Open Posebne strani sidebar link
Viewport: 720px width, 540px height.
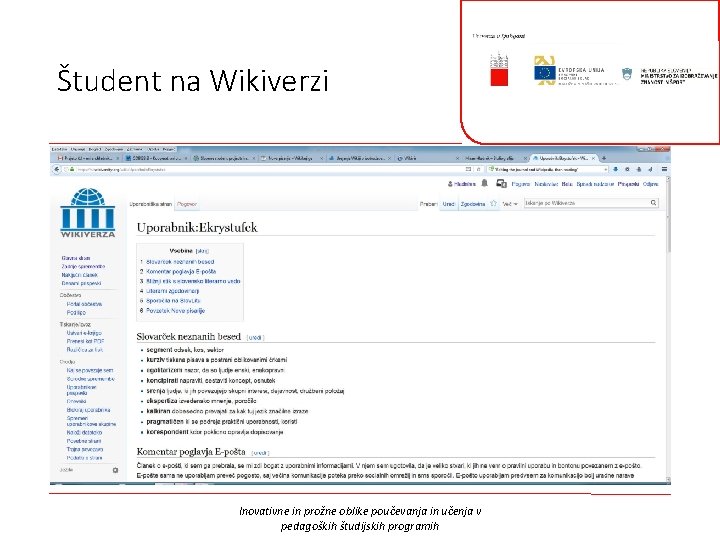84,441
